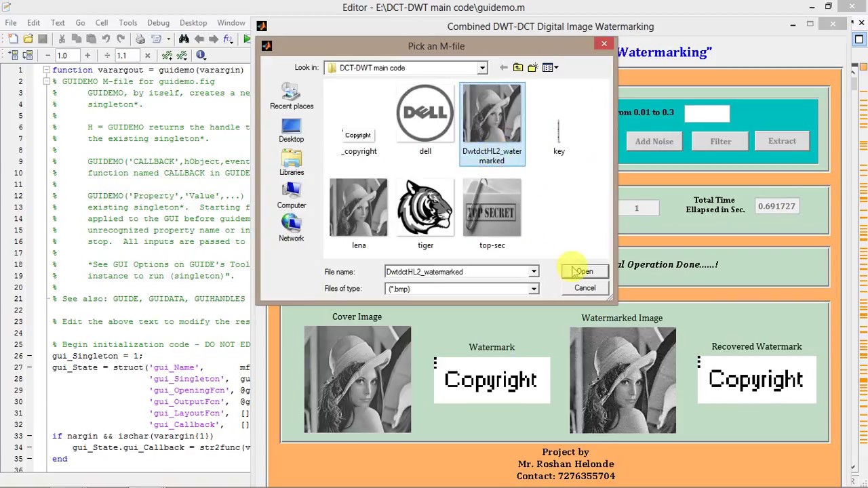Open the Edit menu
The image size is (868, 488).
(x=33, y=22)
